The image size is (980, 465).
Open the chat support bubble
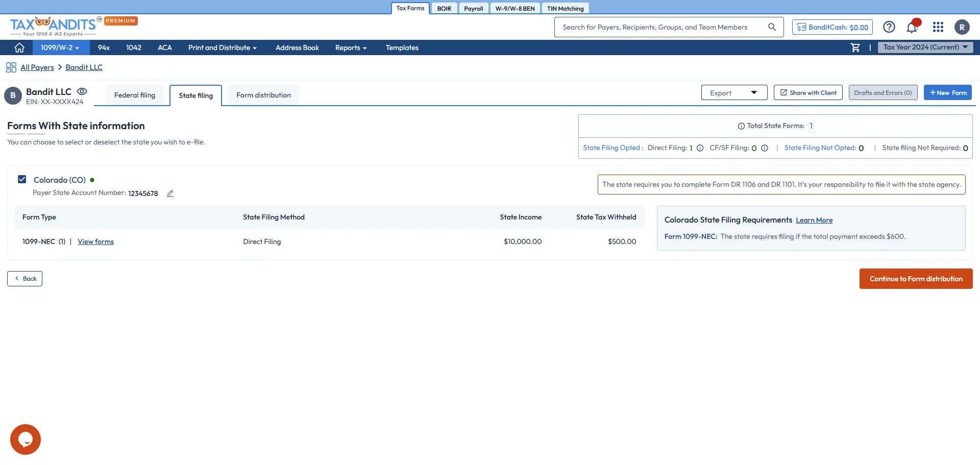26,439
